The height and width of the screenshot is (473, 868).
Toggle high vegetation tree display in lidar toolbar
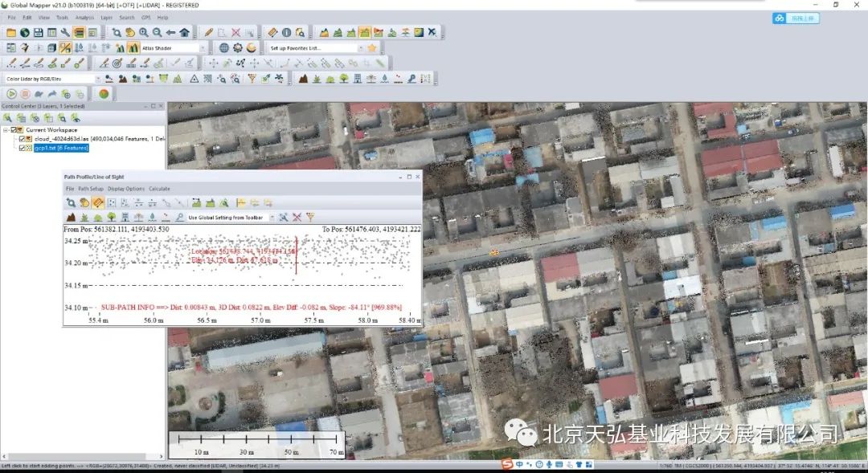[344, 79]
